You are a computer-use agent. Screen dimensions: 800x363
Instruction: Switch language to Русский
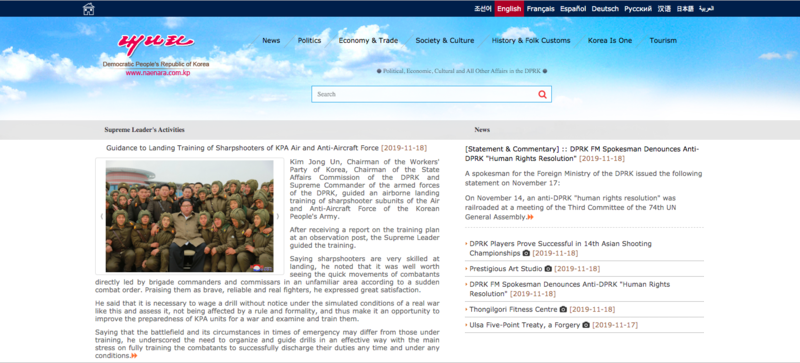point(638,9)
